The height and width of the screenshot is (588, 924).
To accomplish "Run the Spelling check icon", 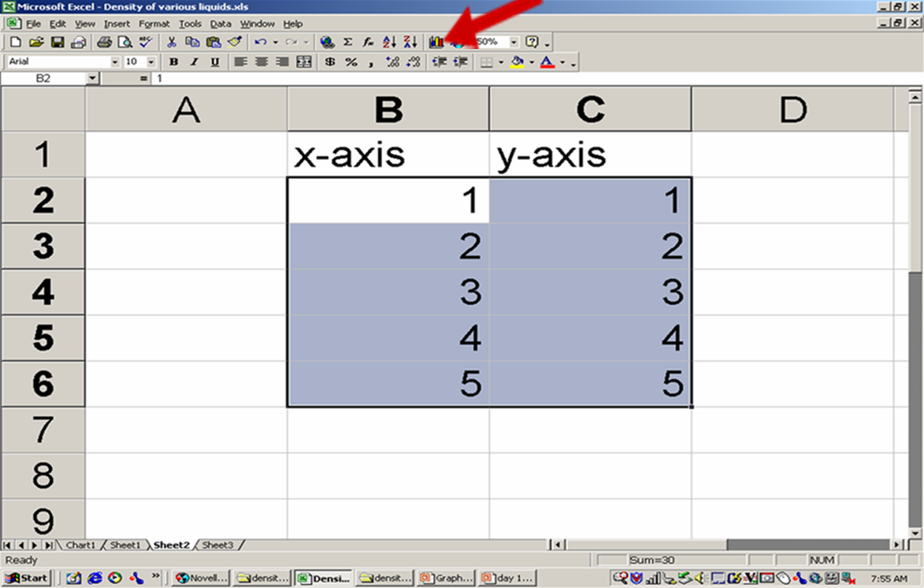I will (146, 42).
